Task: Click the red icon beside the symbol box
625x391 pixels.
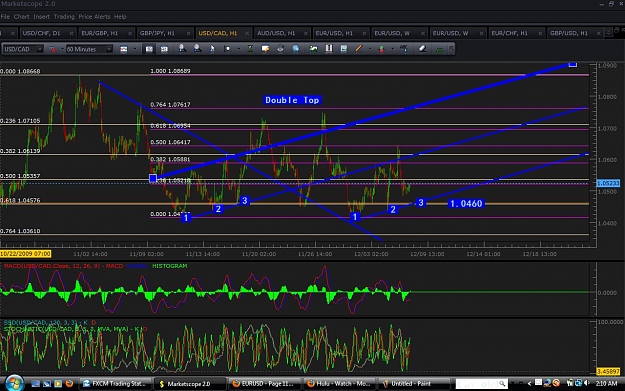Action: point(52,49)
